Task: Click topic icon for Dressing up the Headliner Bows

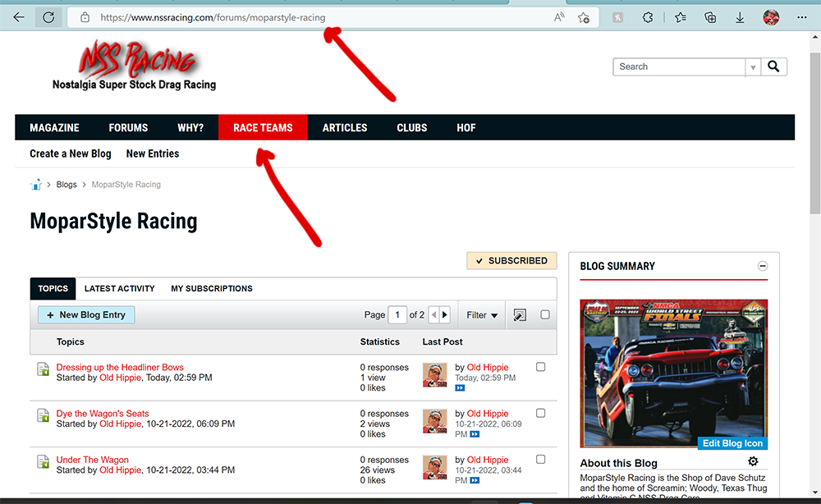Action: (x=43, y=369)
